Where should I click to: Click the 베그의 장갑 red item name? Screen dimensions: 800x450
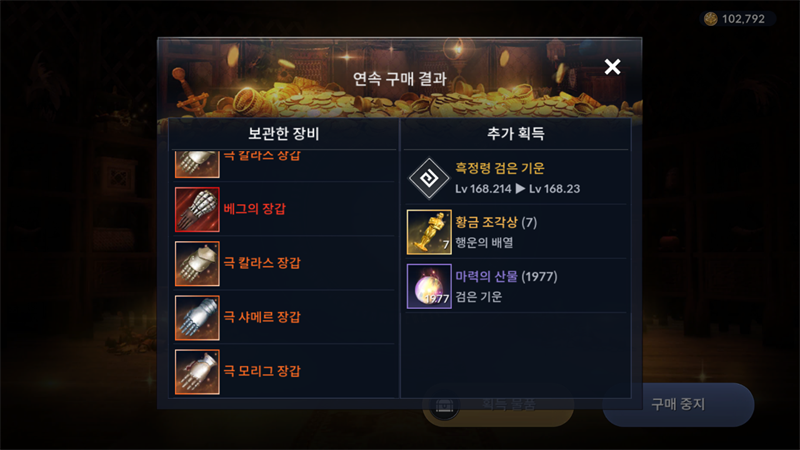[255, 209]
